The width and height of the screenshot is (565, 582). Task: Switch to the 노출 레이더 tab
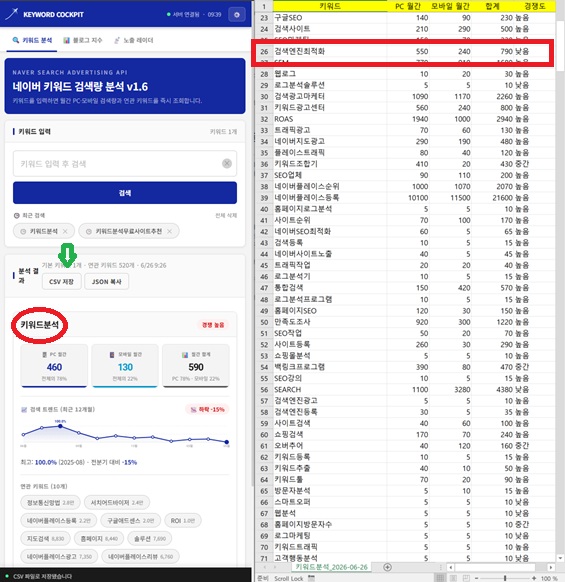(134, 40)
